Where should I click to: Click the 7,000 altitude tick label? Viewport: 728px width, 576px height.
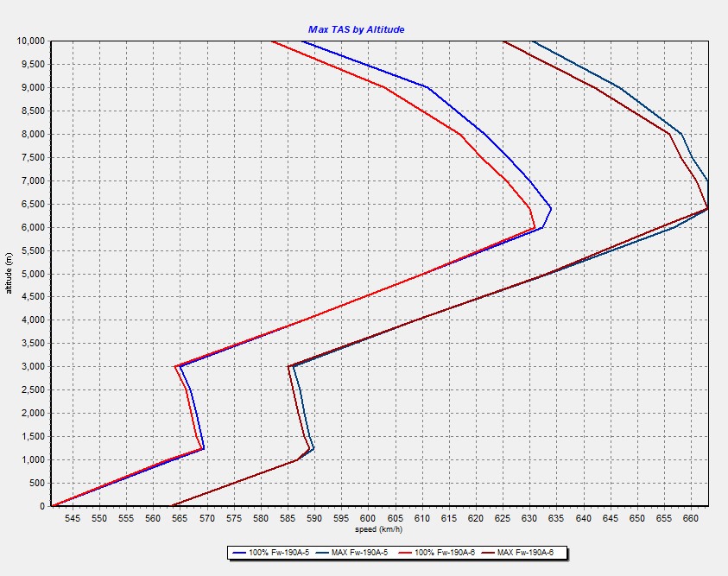[33, 180]
